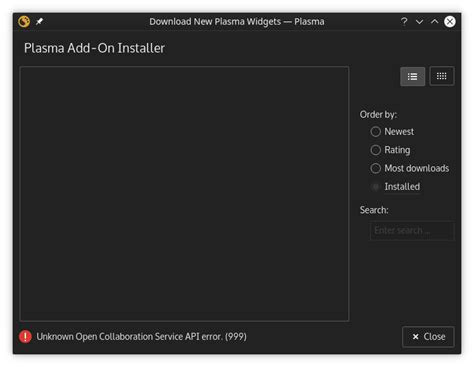Click the Plasma app icon in title bar
The height and width of the screenshot is (367, 474).
point(24,22)
